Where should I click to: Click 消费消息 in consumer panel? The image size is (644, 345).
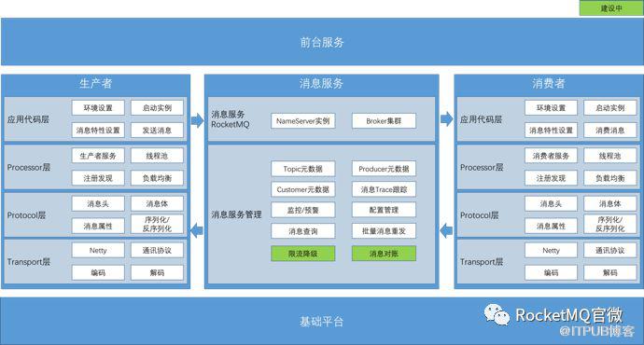(609, 130)
